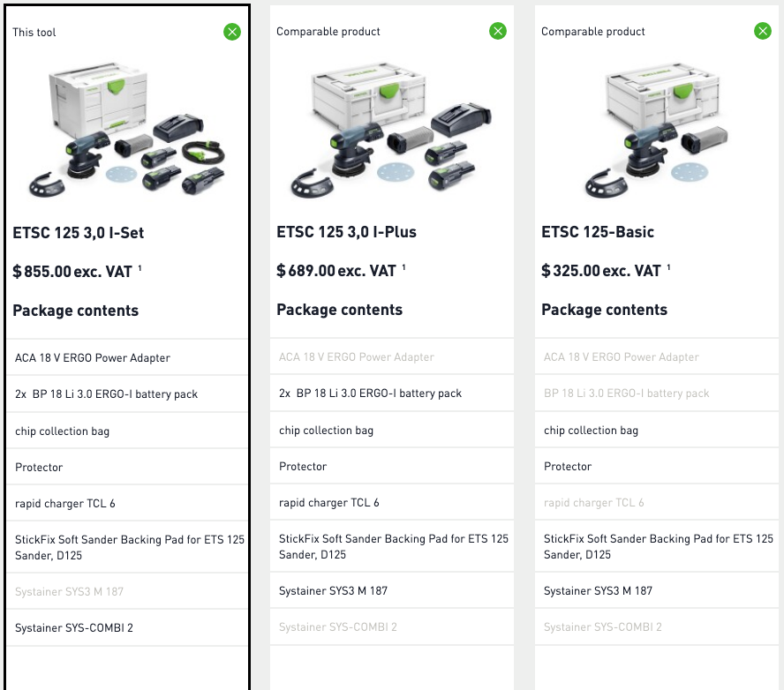The image size is (784, 690).
Task: Click the I-Set Package contents heading
Action: point(76,311)
